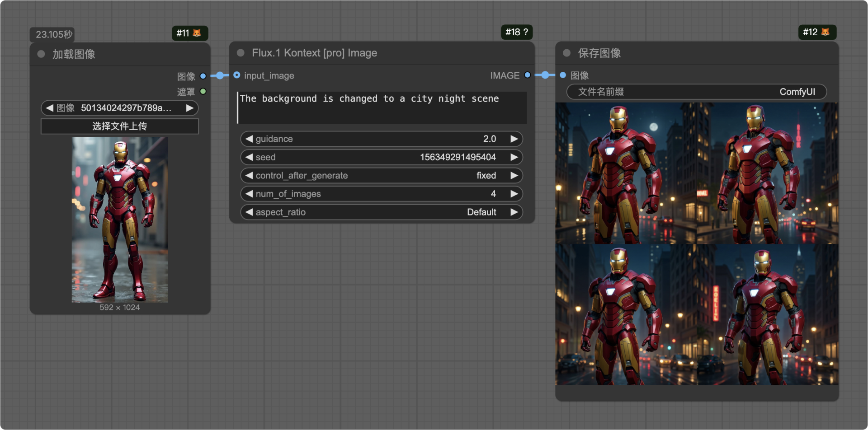Click the 选择文件上传 button
This screenshot has height=430, width=868.
120,126
